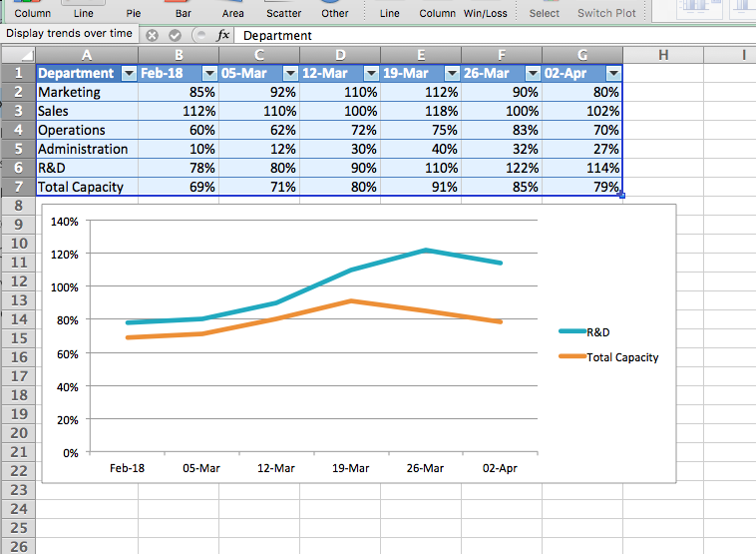Click the 02-Apr horizontal axis label
The width and height of the screenshot is (756, 554).
500,468
